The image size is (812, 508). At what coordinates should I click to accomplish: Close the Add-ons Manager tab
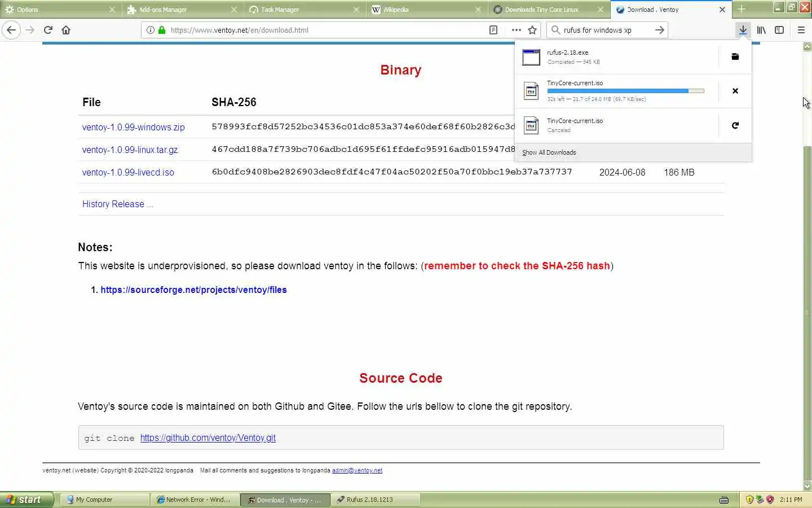tap(234, 10)
